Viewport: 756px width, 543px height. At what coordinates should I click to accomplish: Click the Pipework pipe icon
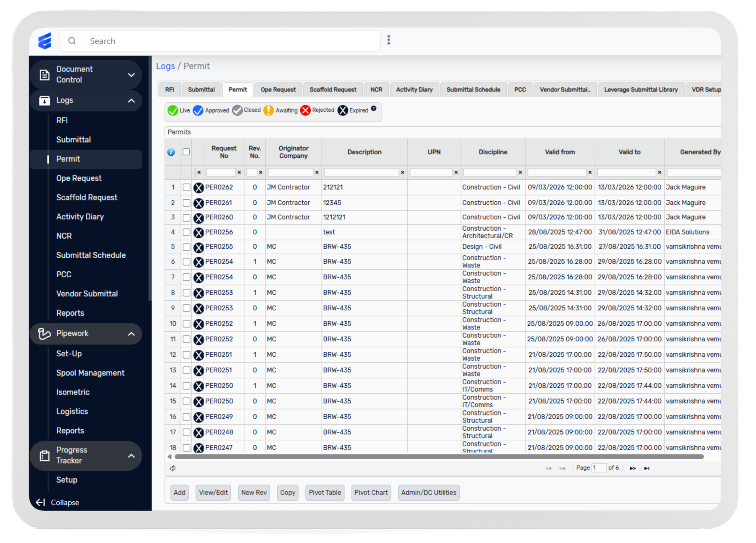(x=44, y=334)
